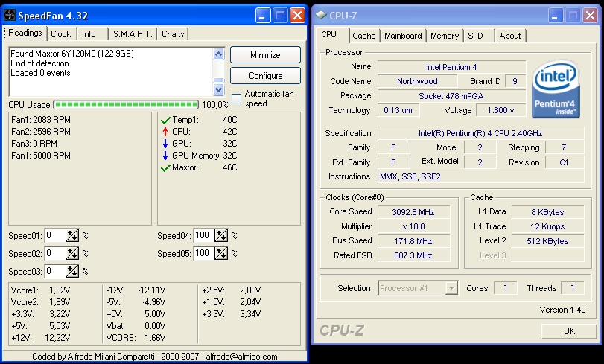Viewport: 604px width, 364px height.
Task: Select the CPU tab in CPU-Z
Action: 328,34
